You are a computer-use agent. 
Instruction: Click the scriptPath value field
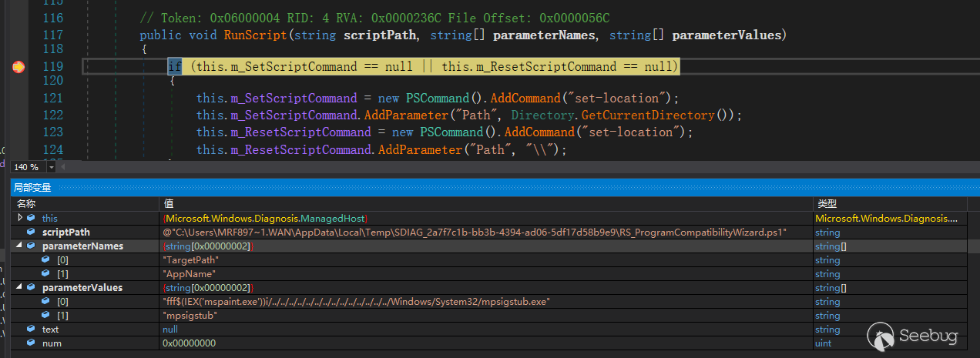pyautogui.click(x=475, y=233)
